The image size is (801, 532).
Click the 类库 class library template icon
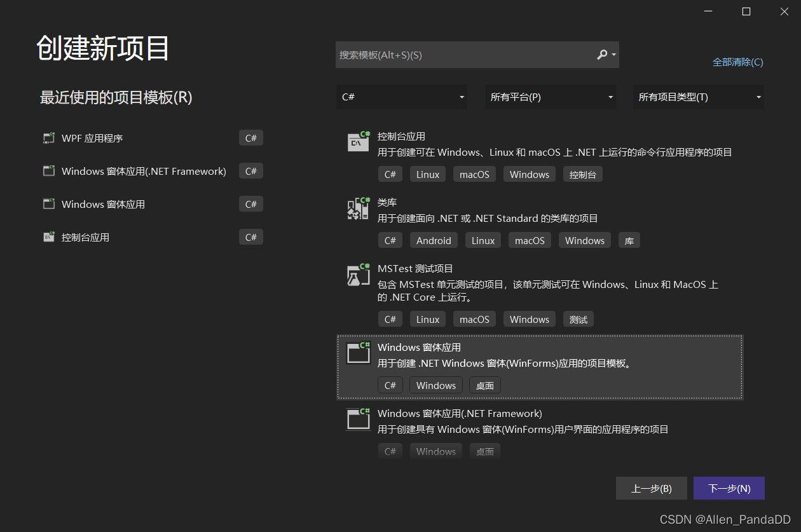(x=359, y=208)
